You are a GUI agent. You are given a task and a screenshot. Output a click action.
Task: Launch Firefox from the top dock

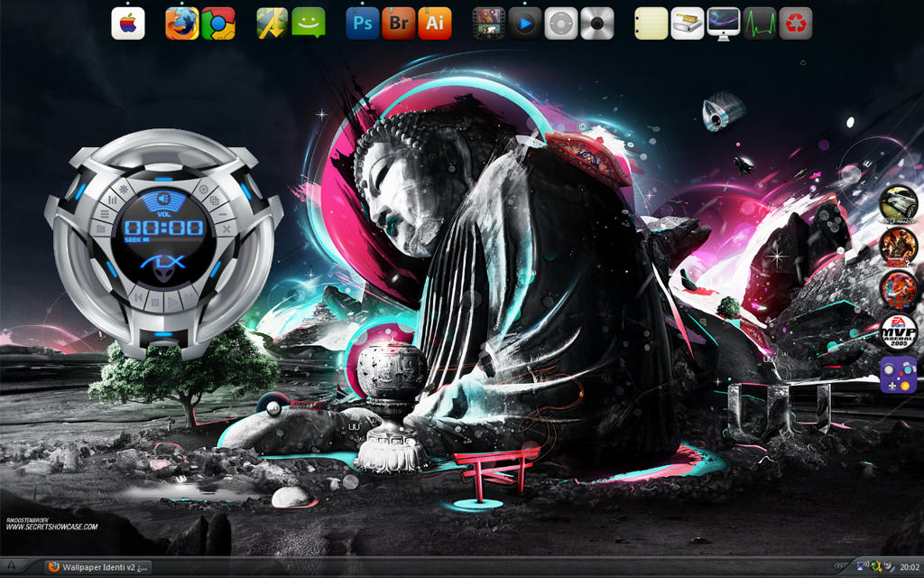point(181,23)
